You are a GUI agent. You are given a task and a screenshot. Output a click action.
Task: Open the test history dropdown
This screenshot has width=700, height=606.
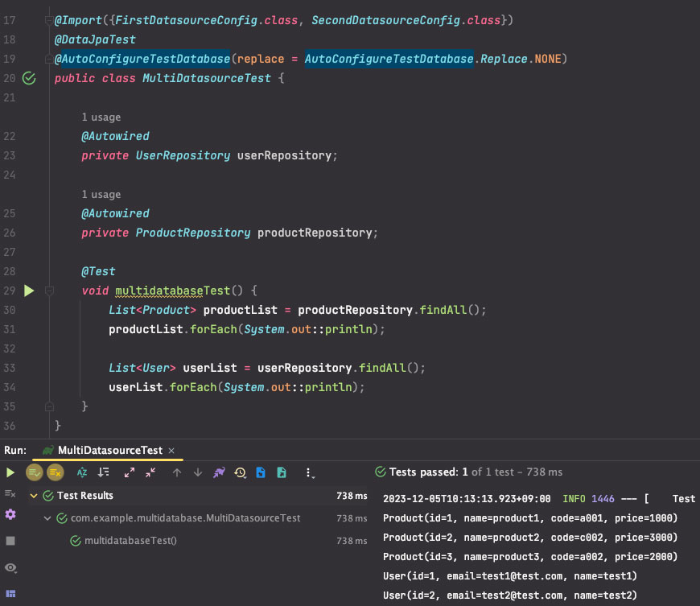(x=241, y=472)
